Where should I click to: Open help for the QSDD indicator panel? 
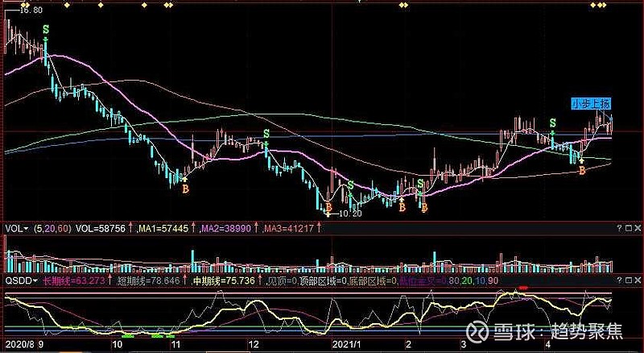click(620, 280)
